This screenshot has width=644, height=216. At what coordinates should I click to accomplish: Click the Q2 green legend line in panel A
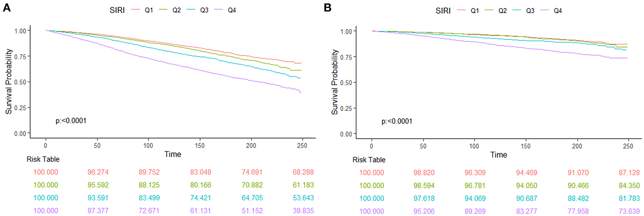tap(163, 10)
